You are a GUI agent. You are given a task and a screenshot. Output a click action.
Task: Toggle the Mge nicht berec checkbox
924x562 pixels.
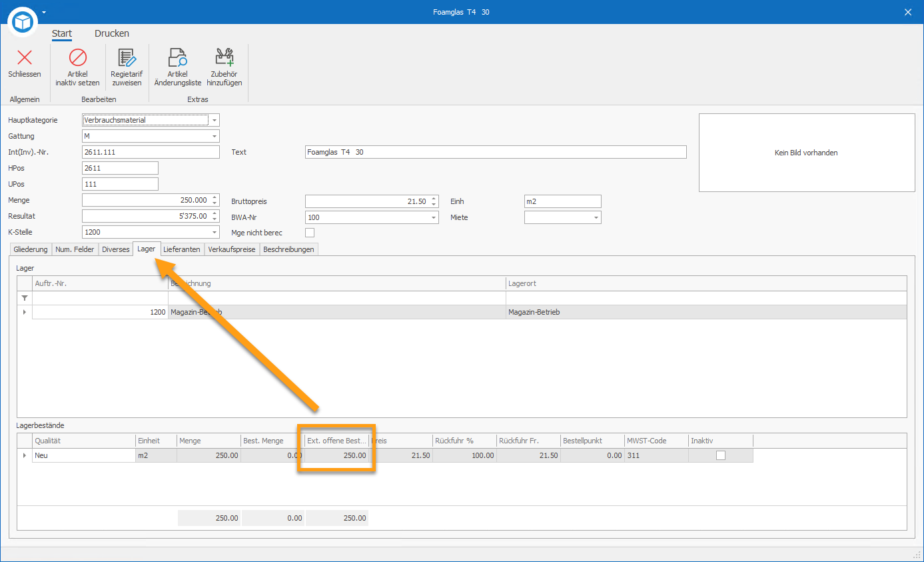310,233
